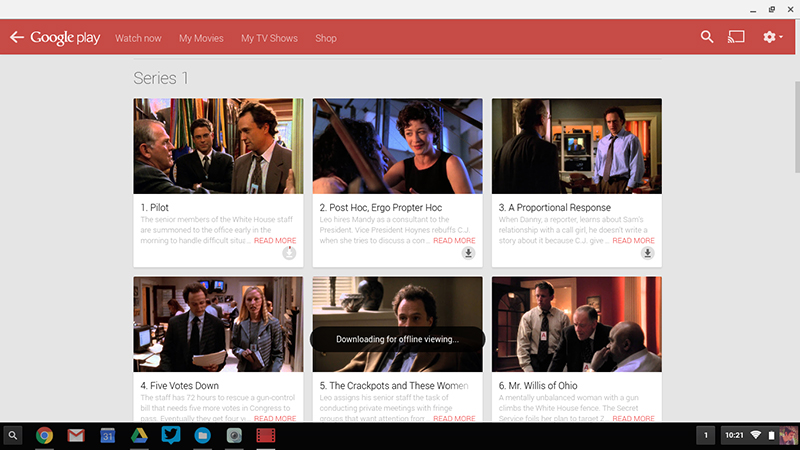The width and height of the screenshot is (800, 450).
Task: Play the Mr. Willis of Ohio thumbnail
Action: click(x=577, y=324)
